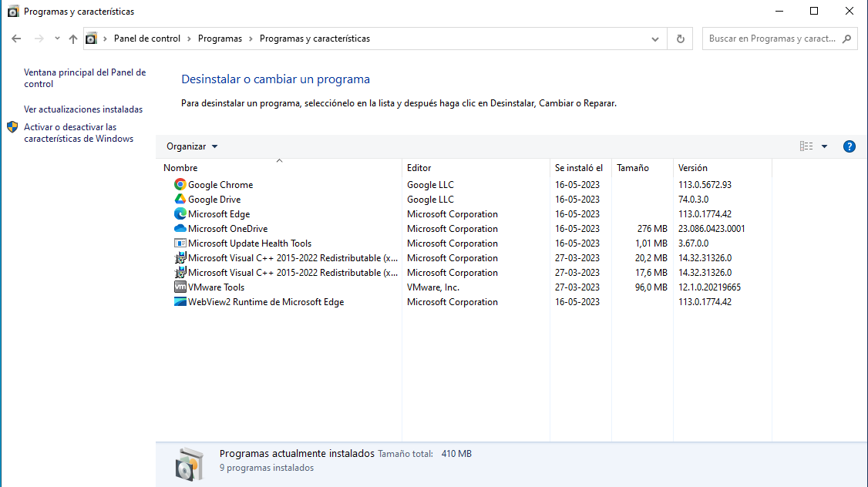Screen dimensions: 868x487
Task: Click the 96,0 MB size cell
Action: pos(651,287)
